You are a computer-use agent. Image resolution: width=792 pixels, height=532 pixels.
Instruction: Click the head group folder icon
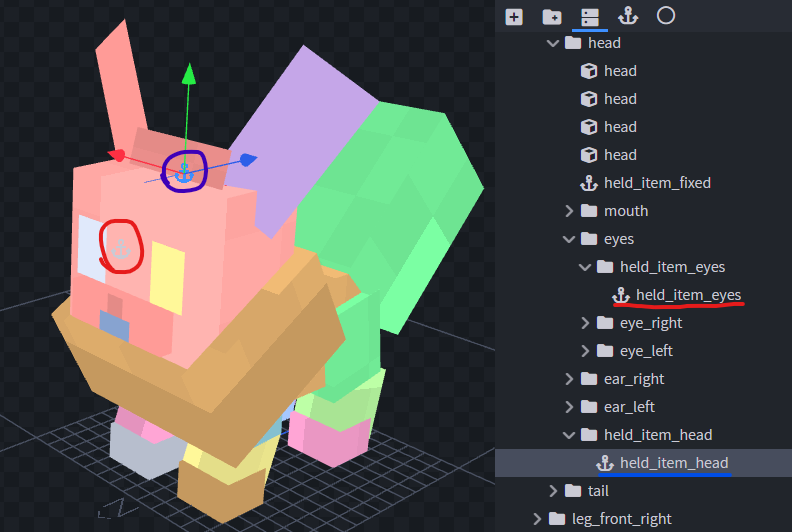(x=573, y=42)
